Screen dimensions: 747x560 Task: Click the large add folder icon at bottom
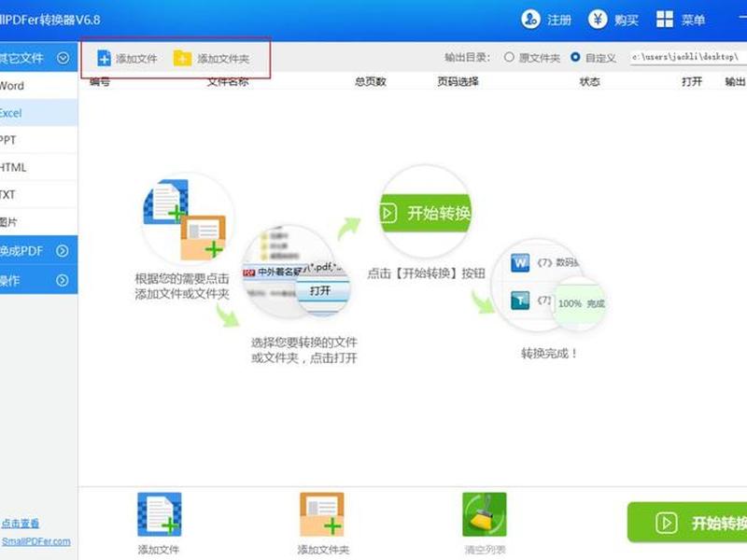(x=322, y=514)
